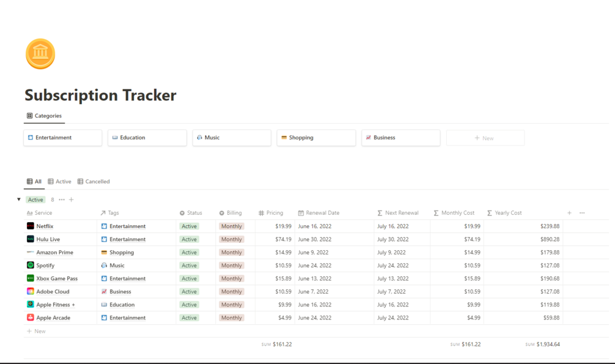
Task: Open the Business category card
Action: pos(401,138)
